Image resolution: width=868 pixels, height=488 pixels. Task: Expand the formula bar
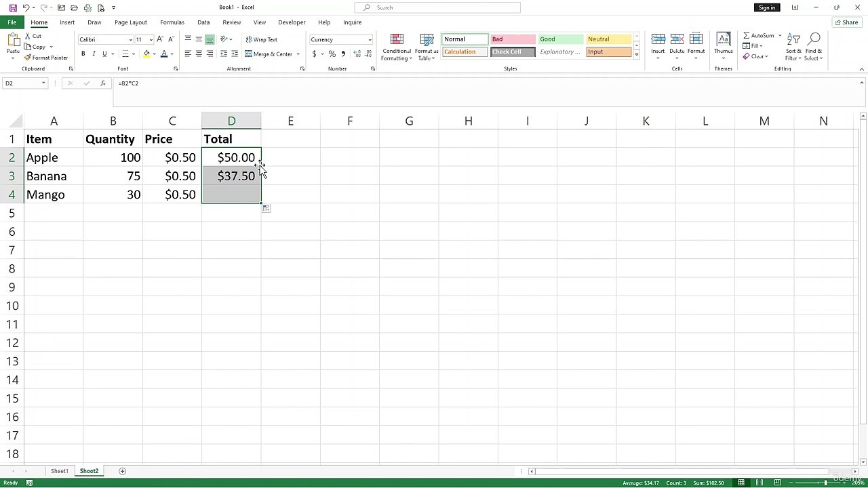[x=861, y=83]
